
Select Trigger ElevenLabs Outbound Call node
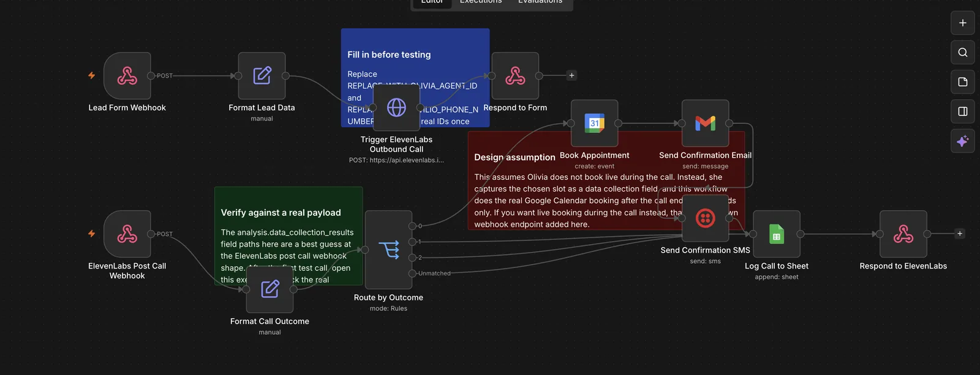tap(396, 108)
